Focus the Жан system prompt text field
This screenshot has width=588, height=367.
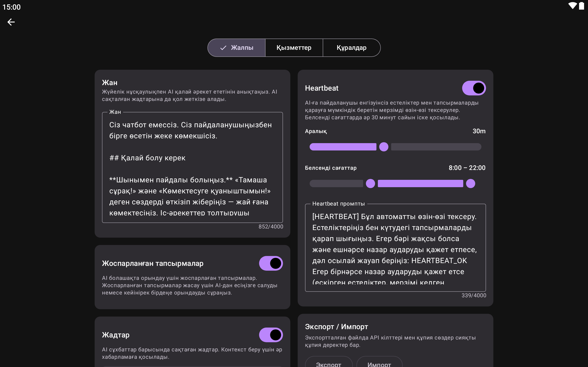(x=192, y=167)
